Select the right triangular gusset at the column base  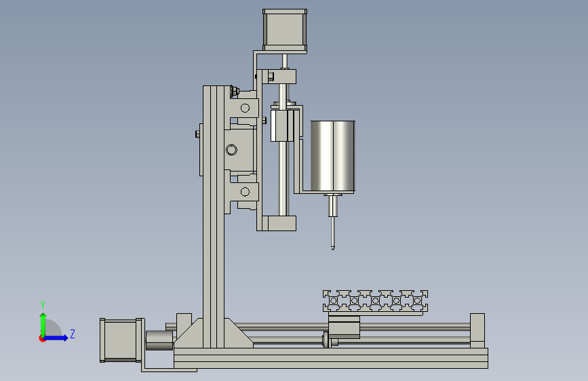click(236, 336)
